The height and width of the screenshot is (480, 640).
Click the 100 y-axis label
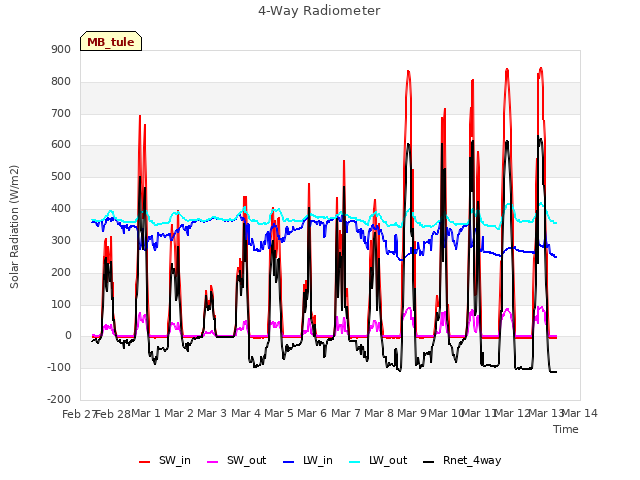tap(61, 304)
